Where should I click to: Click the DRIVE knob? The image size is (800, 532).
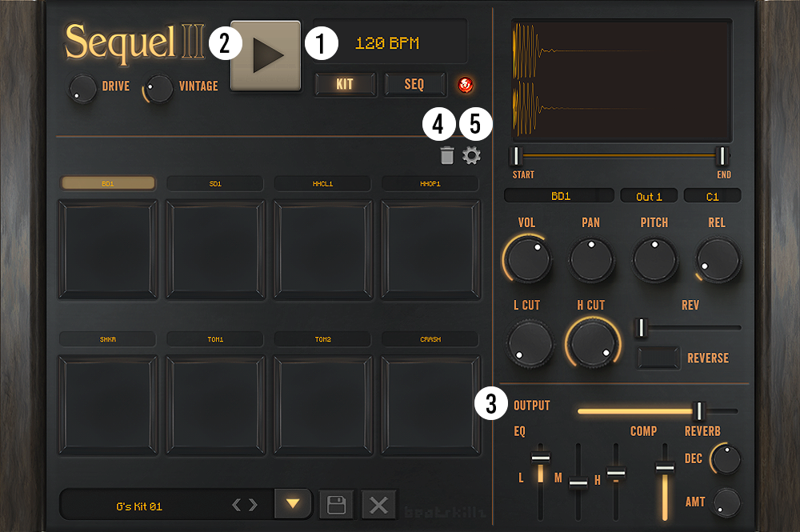[82, 88]
